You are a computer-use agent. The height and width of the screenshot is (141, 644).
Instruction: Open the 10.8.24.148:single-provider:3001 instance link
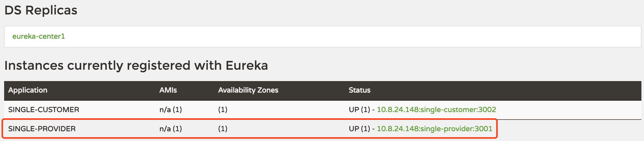pos(434,129)
